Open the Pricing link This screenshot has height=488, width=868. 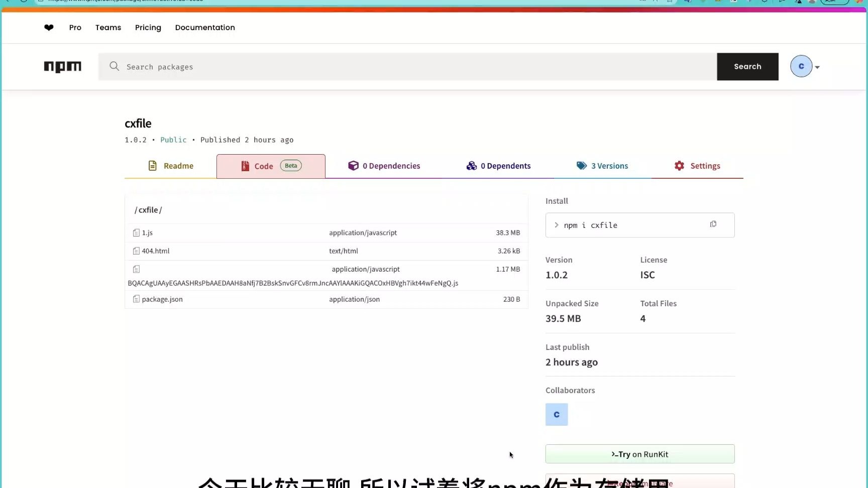148,28
